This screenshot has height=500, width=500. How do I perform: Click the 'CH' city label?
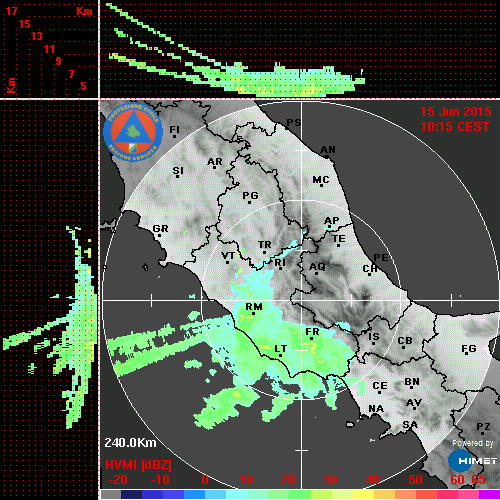pyautogui.click(x=370, y=269)
